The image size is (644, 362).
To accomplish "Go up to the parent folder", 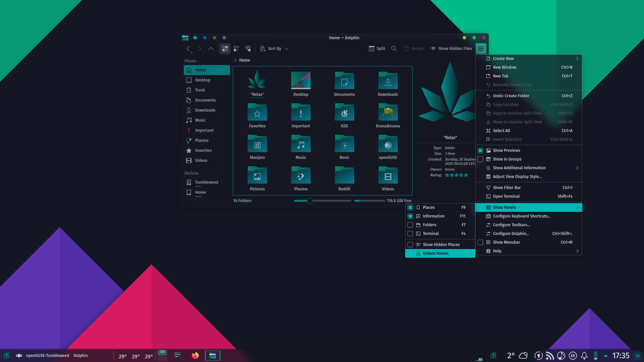I will [211, 49].
